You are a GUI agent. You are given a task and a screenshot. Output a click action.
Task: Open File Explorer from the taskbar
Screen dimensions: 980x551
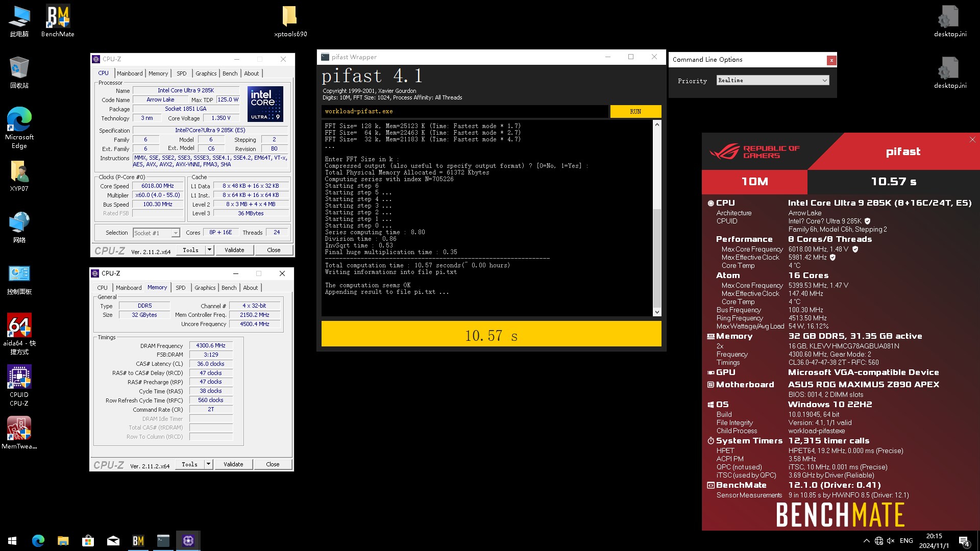tap(63, 541)
